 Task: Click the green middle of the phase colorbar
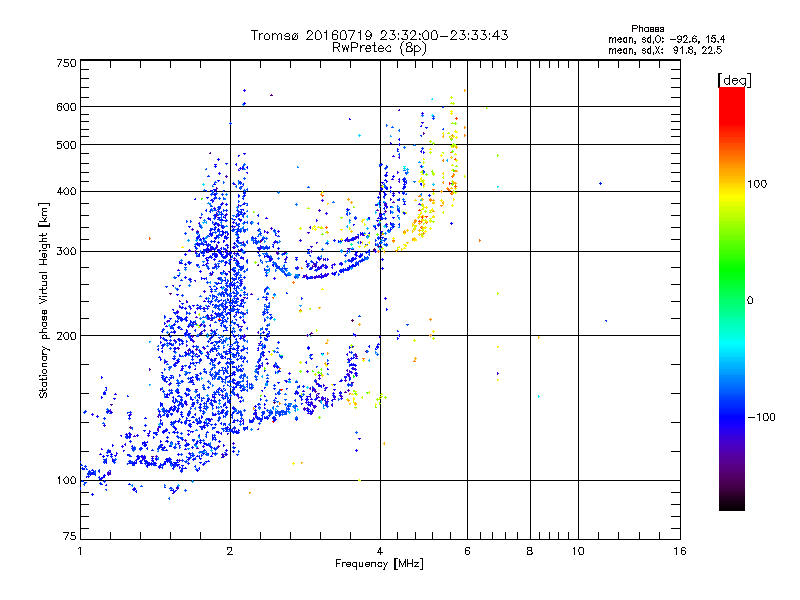[732, 270]
